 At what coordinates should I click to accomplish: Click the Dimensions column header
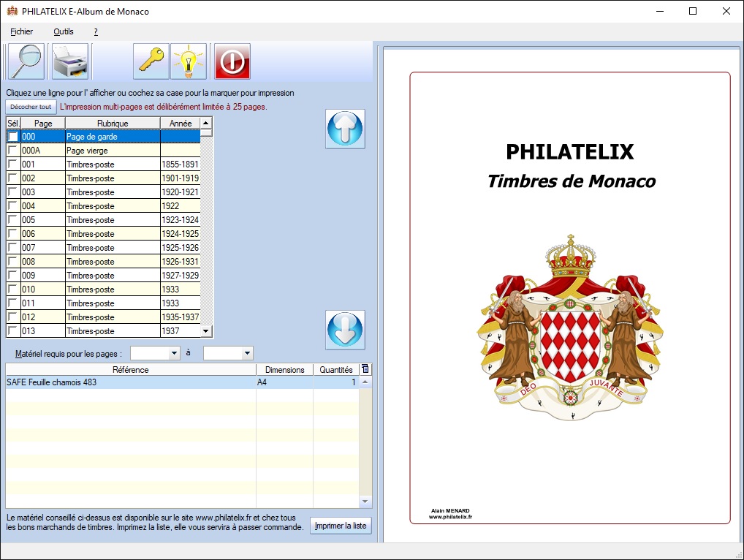point(285,370)
